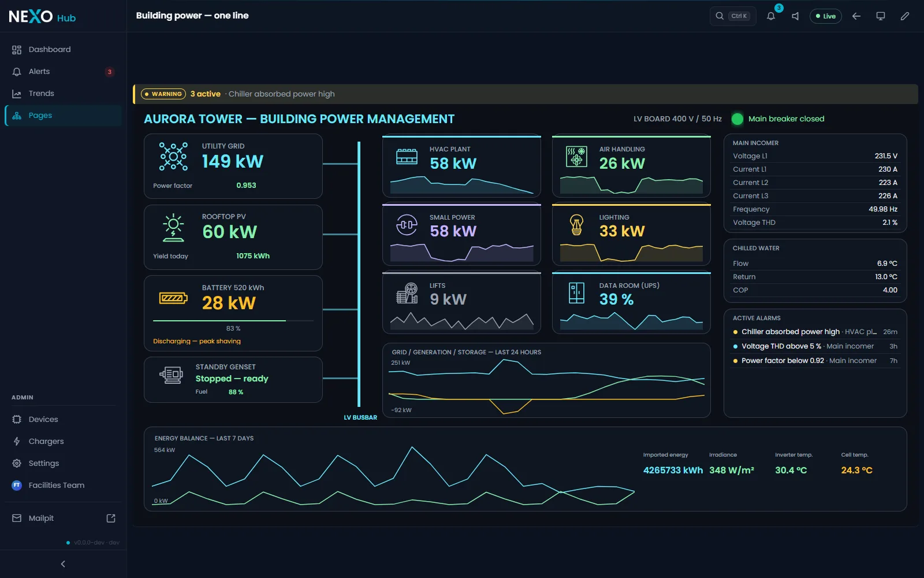Image resolution: width=924 pixels, height=578 pixels.
Task: Open the 3 active alarms link
Action: click(206, 94)
